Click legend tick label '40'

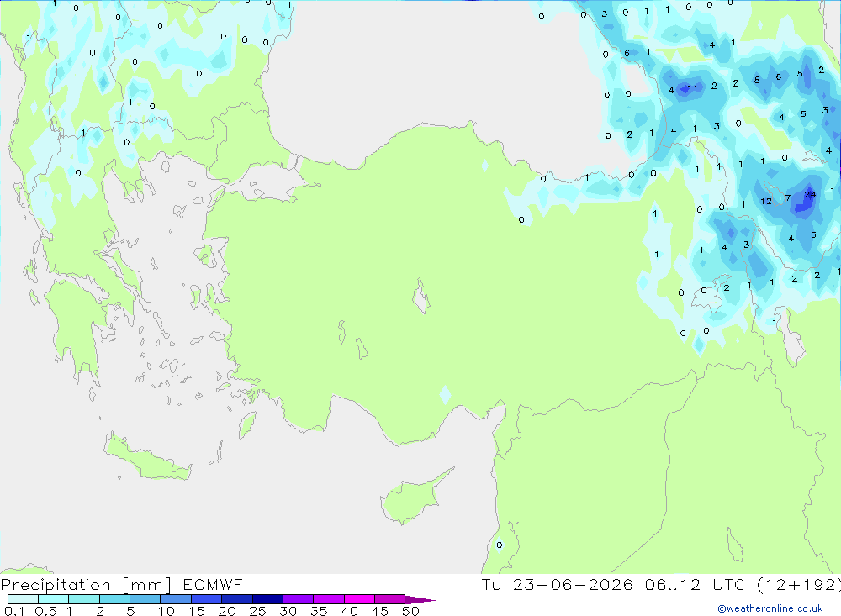(x=349, y=611)
